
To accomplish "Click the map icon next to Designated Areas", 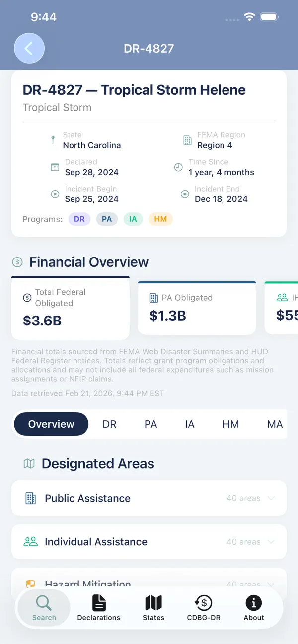I will click(x=29, y=463).
